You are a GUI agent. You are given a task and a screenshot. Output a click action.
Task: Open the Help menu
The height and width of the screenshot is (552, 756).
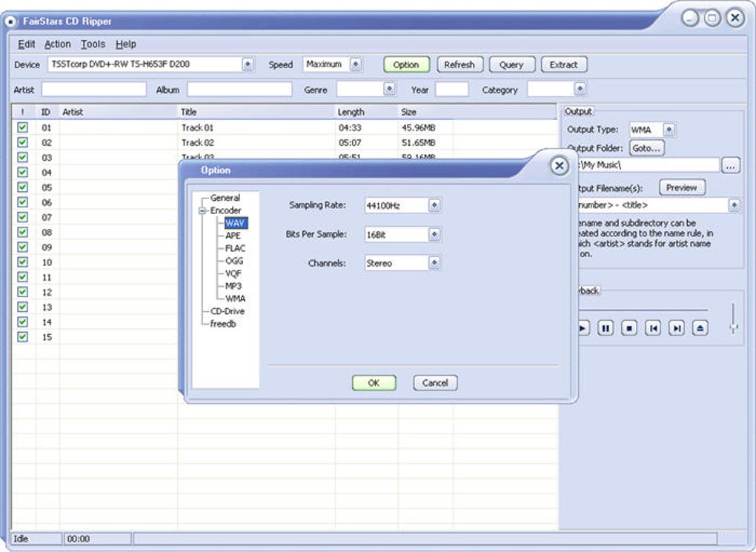click(126, 44)
